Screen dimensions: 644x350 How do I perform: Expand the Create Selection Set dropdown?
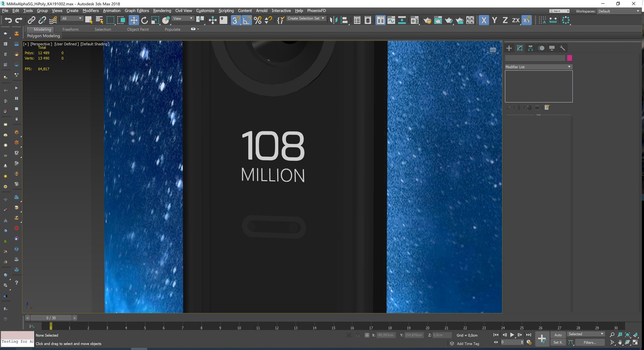pos(306,18)
